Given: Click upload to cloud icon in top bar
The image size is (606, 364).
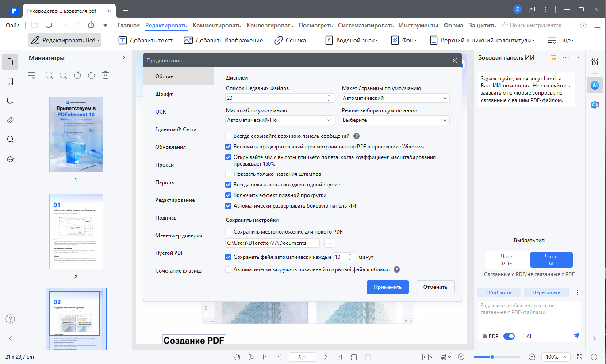Looking at the screenshot, I should pyautogui.click(x=583, y=25).
